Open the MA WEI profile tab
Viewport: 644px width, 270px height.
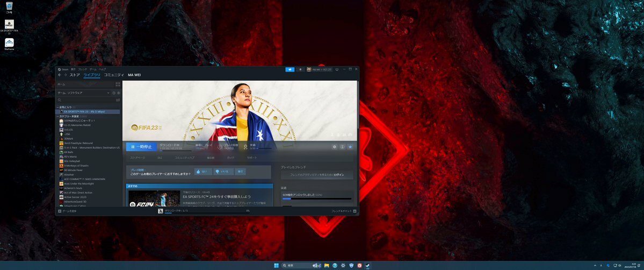pos(134,75)
